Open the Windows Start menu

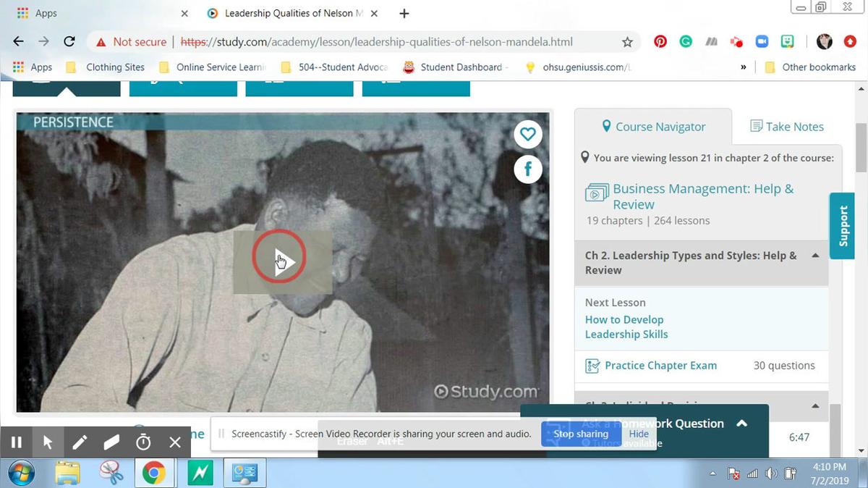22,473
